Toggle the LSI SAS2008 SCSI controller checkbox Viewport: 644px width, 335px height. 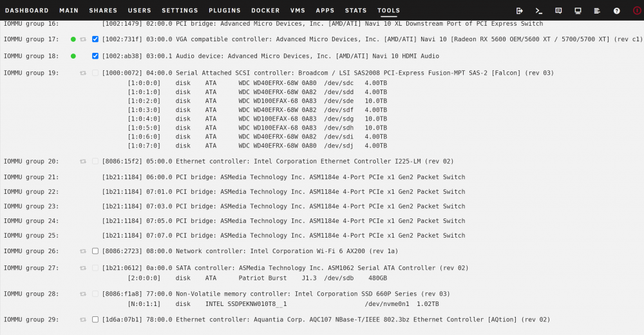point(95,73)
